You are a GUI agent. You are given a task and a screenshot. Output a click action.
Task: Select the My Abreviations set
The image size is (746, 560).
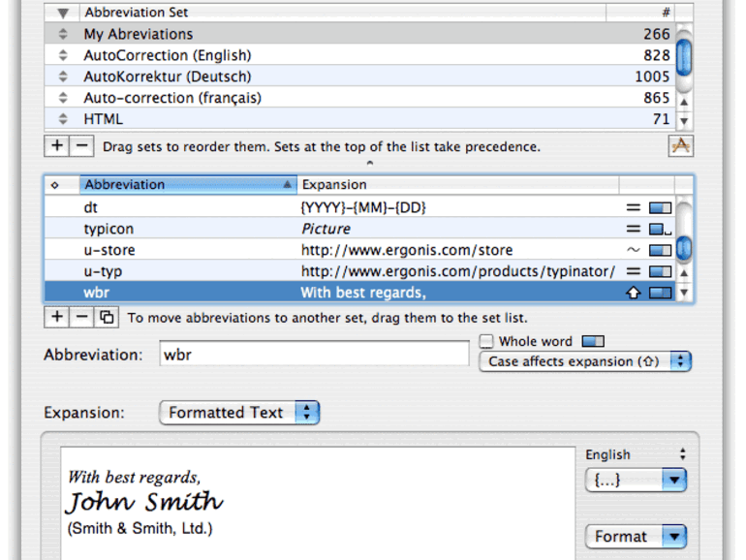(x=359, y=34)
